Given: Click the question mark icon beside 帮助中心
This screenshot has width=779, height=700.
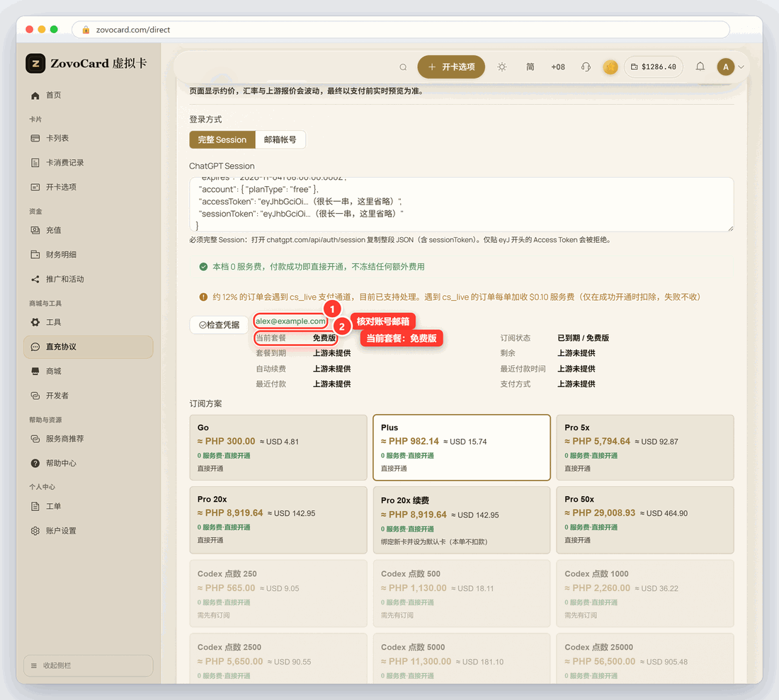Looking at the screenshot, I should (35, 463).
